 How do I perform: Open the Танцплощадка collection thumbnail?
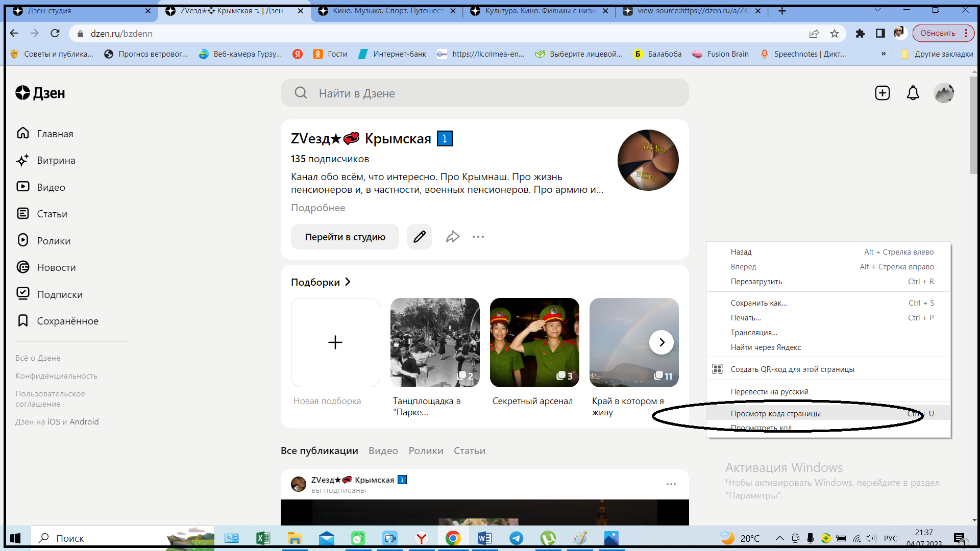pos(435,342)
